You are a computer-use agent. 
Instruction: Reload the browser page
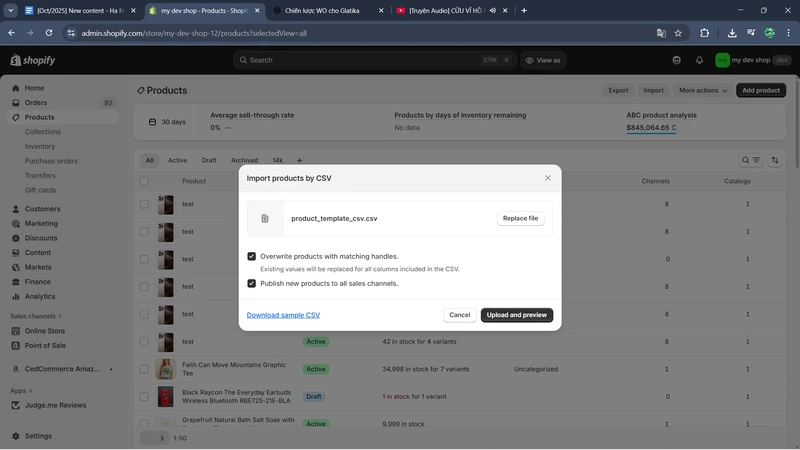click(x=49, y=33)
